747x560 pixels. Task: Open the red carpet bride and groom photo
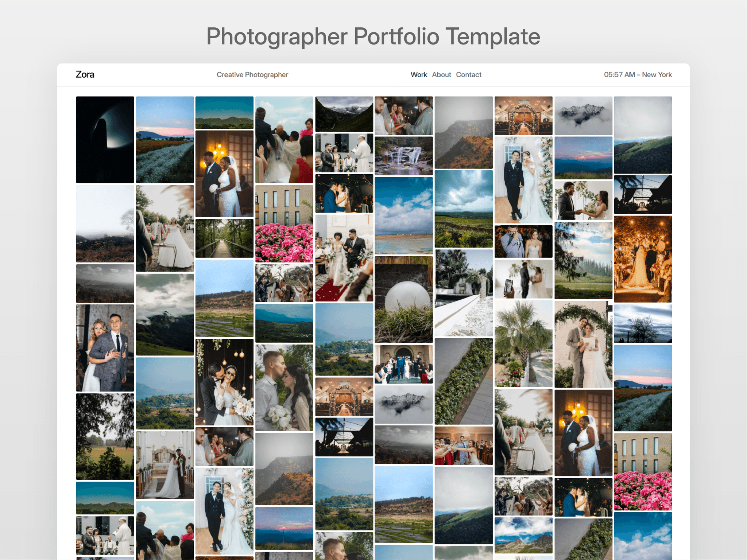(x=344, y=258)
